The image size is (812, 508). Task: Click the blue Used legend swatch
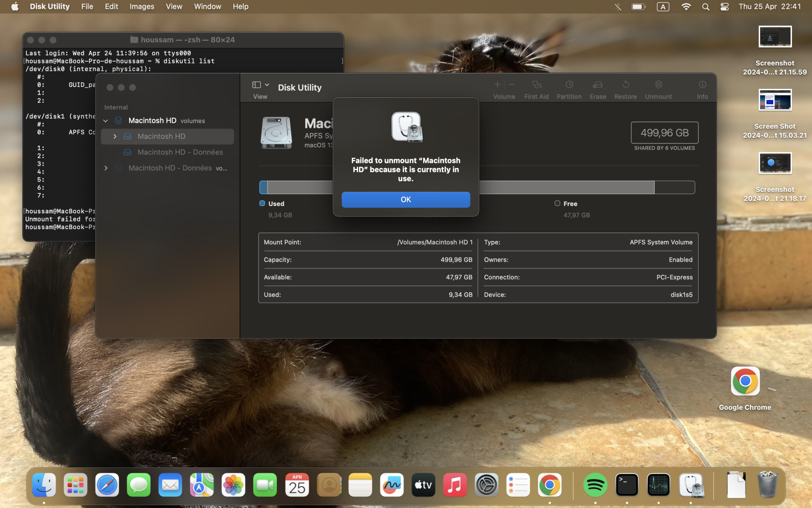262,204
